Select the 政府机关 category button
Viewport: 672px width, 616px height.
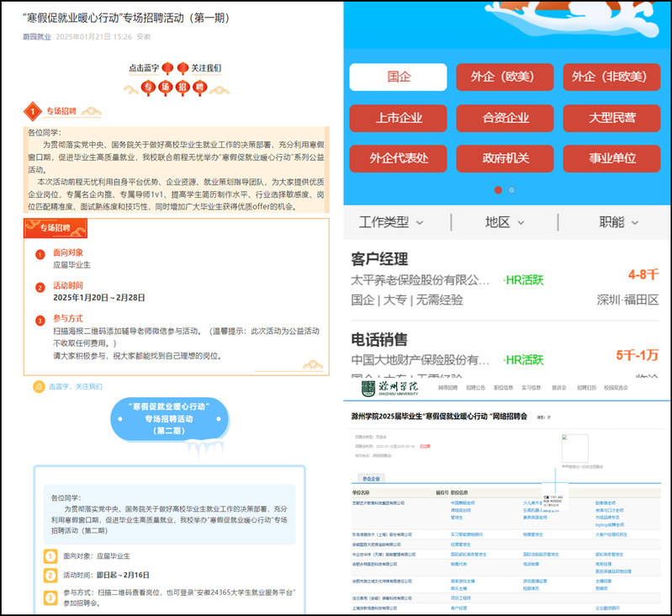[x=505, y=158]
